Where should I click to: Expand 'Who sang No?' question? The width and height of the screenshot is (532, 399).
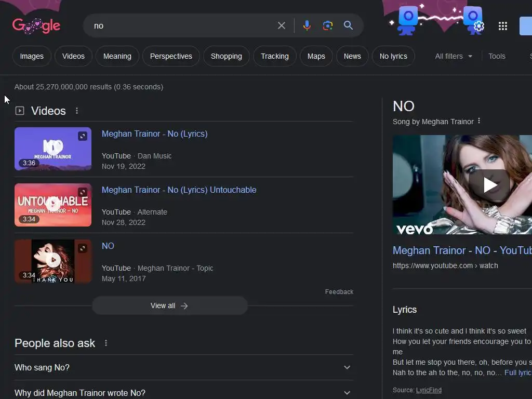(x=184, y=367)
